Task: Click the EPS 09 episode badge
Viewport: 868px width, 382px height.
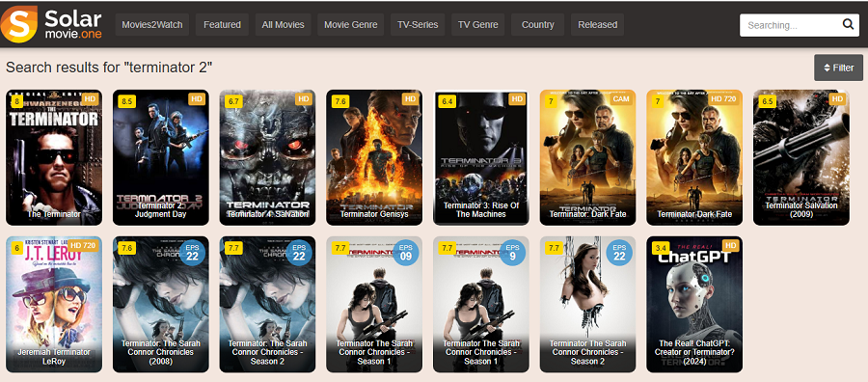Action: click(406, 252)
